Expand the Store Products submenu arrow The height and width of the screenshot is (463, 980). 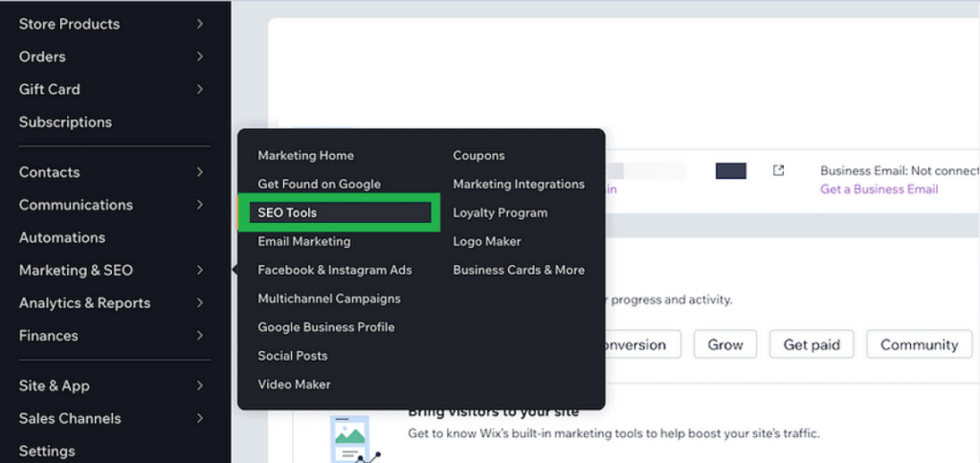click(199, 24)
